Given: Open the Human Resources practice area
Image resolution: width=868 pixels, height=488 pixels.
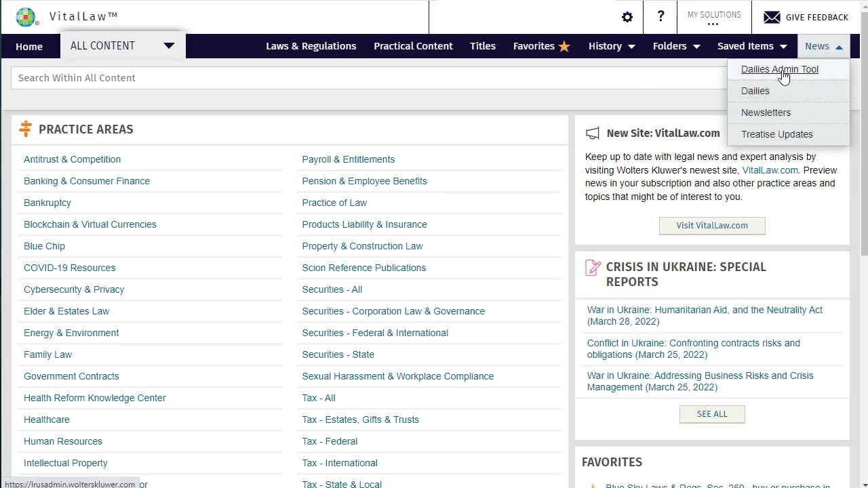Looking at the screenshot, I should [x=63, y=441].
